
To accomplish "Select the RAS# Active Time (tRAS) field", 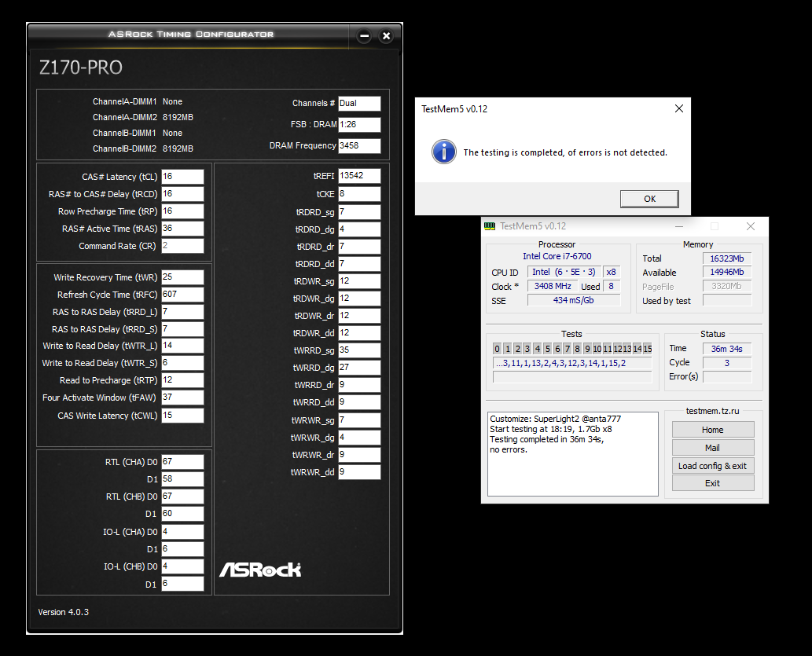I will pyautogui.click(x=183, y=229).
